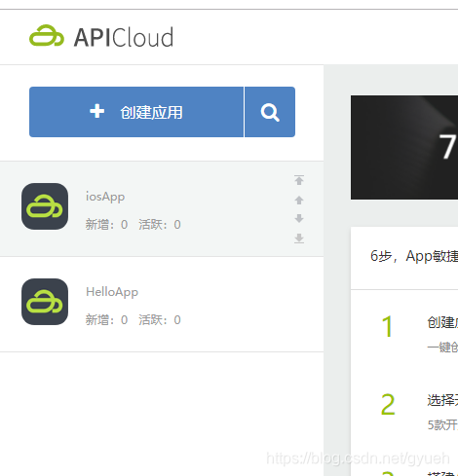This screenshot has width=458, height=476.
Task: Select the HelloApp name text
Action: click(x=112, y=292)
